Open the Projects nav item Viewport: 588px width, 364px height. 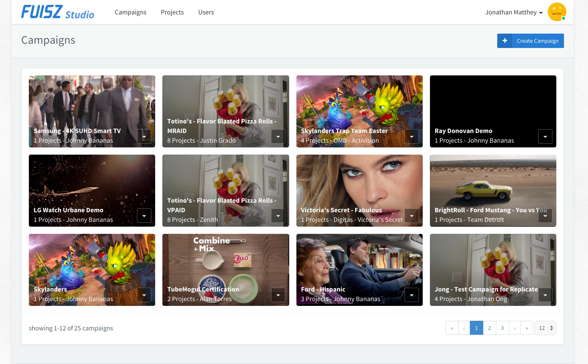[172, 12]
